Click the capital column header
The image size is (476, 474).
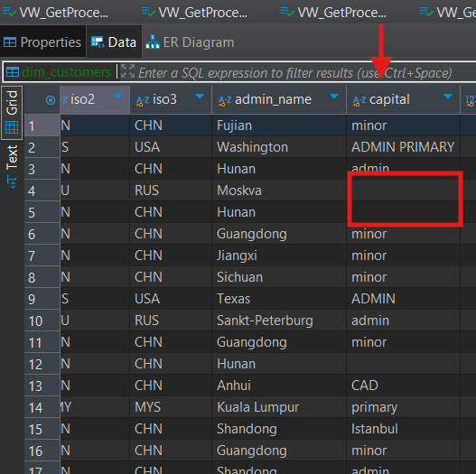[x=403, y=99]
